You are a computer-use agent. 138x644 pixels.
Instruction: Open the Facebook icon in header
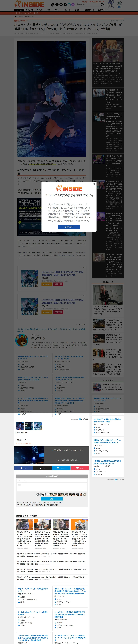click(57, 5)
